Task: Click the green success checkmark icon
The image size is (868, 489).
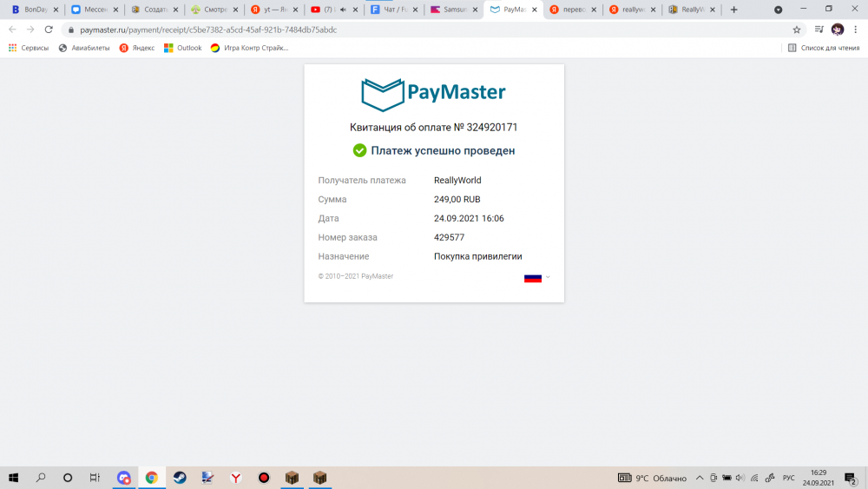Action: click(x=360, y=150)
